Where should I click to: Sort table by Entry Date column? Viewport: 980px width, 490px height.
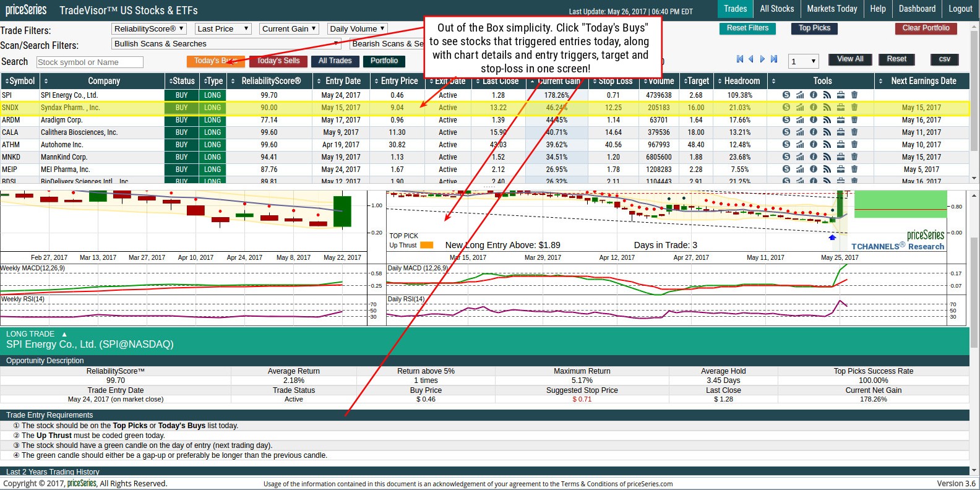click(341, 81)
